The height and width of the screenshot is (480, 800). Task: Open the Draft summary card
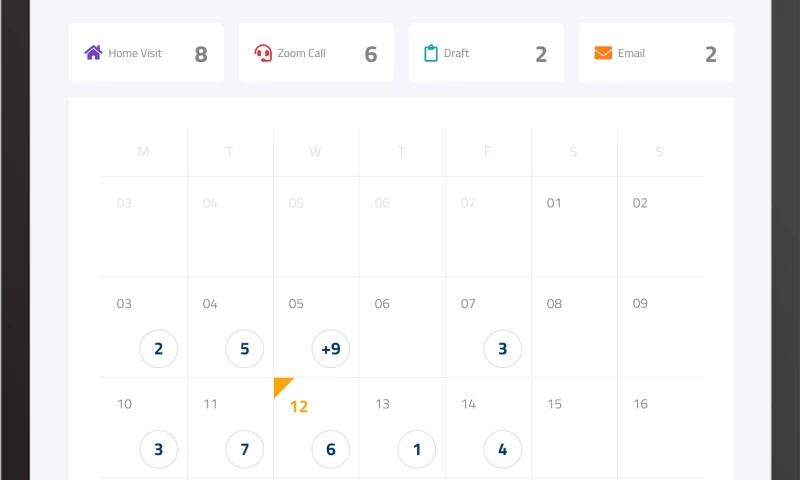coord(486,53)
